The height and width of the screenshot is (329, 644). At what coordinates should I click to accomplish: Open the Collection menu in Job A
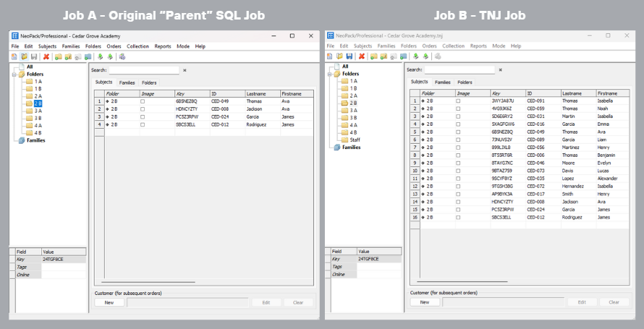(x=137, y=46)
